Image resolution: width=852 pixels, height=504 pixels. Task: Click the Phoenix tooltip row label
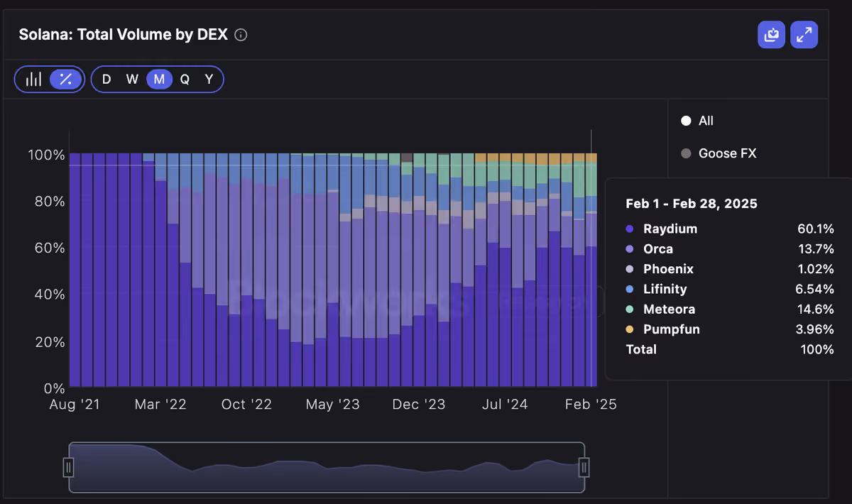point(669,269)
